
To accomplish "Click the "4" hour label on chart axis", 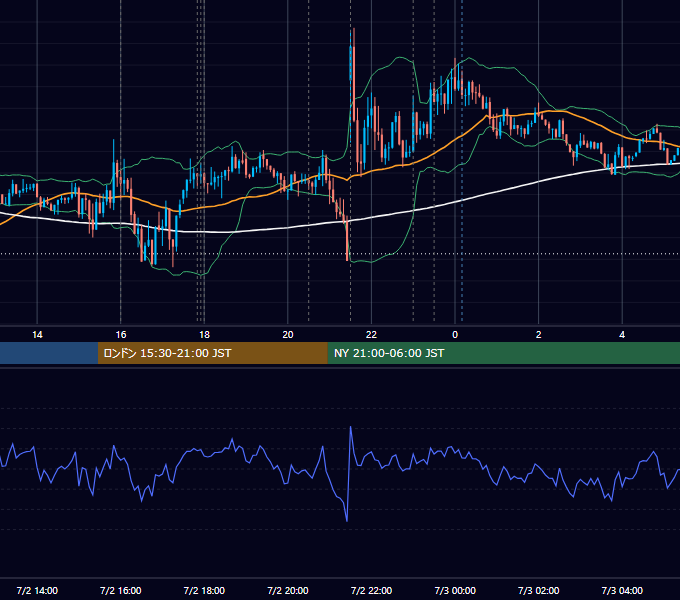I will (x=622, y=335).
